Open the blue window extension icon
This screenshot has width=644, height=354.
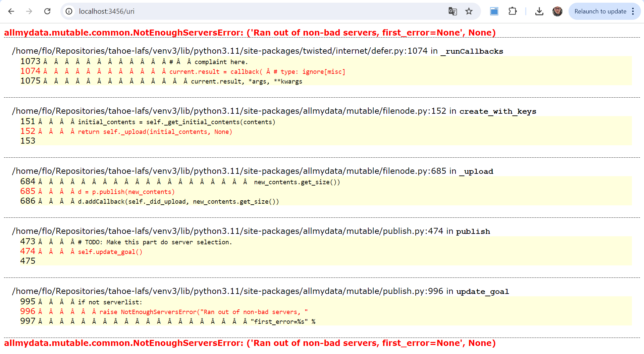[x=494, y=11]
